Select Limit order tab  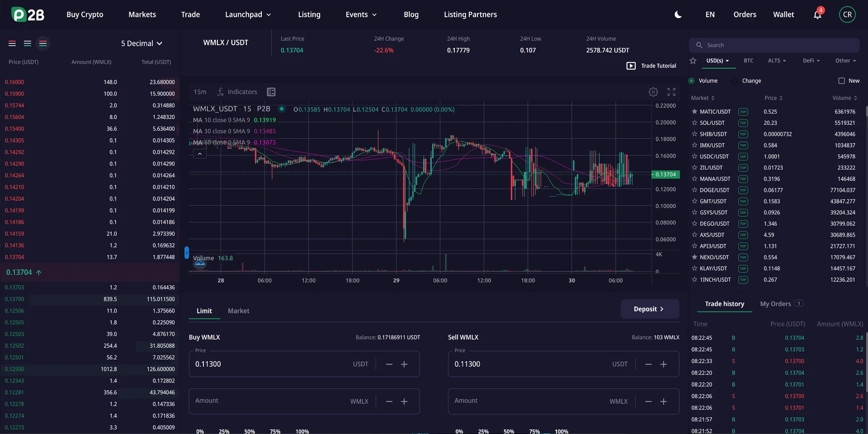click(204, 311)
